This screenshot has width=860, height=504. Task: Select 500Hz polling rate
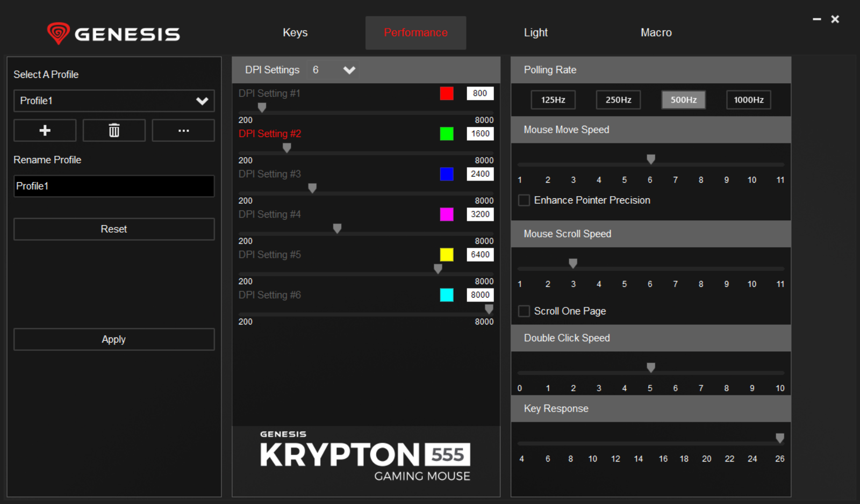click(684, 100)
